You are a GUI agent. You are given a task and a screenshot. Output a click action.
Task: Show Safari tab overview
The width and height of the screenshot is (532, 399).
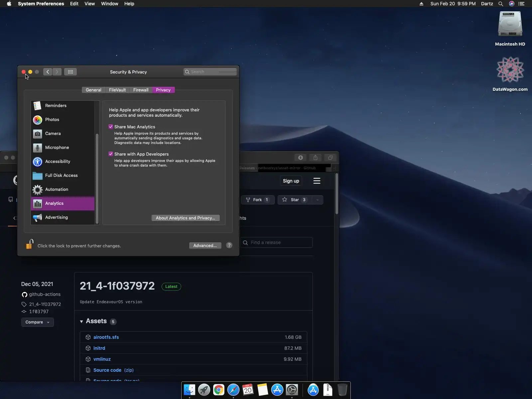pos(331,158)
